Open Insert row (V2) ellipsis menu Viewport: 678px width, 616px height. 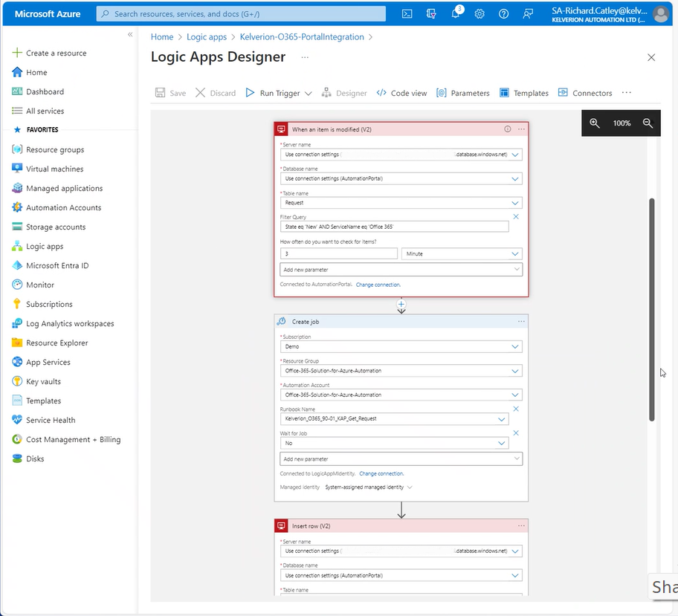[521, 526]
